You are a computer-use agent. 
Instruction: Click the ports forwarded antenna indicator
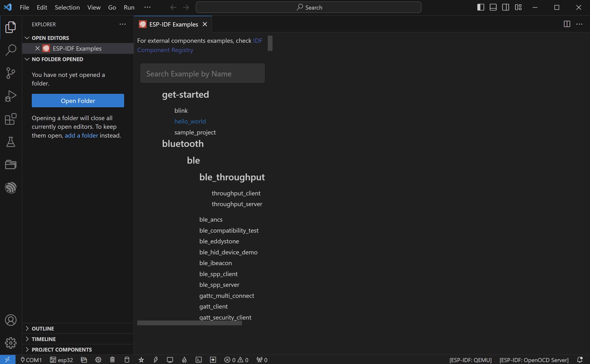point(262,360)
